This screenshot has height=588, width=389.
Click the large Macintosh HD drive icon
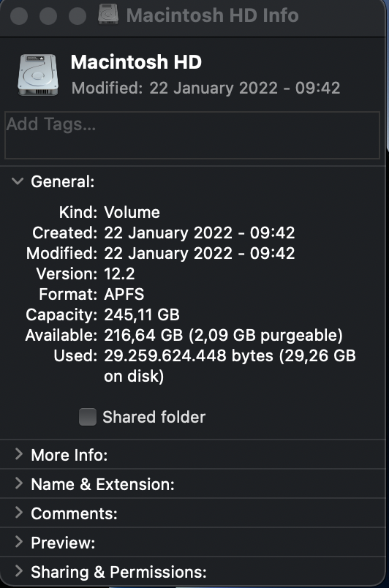pyautogui.click(x=38, y=75)
